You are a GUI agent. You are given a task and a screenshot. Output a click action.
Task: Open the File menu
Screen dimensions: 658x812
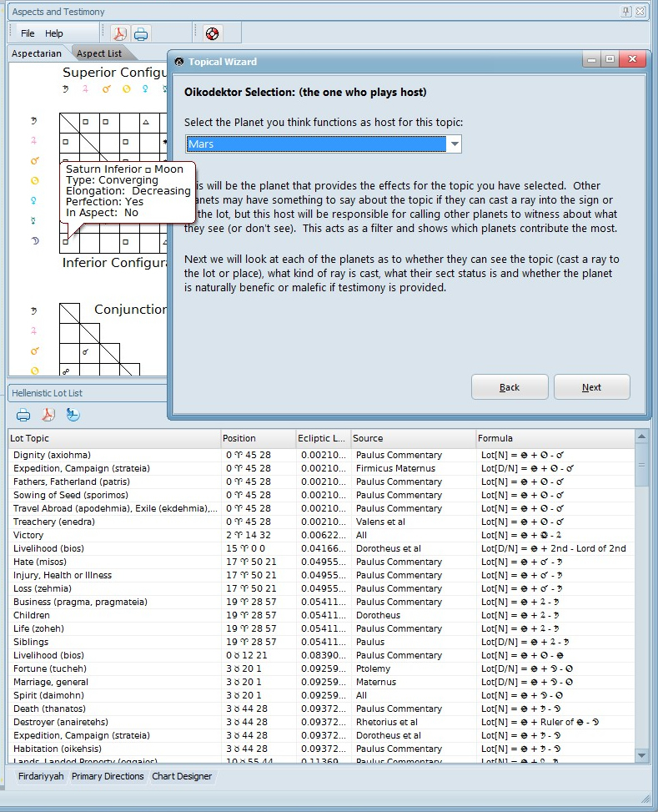pos(28,33)
